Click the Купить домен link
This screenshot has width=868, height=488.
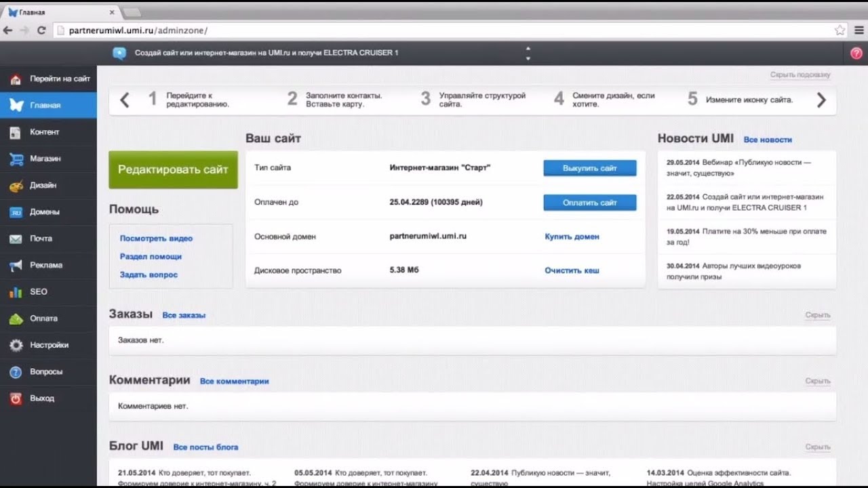tap(572, 237)
